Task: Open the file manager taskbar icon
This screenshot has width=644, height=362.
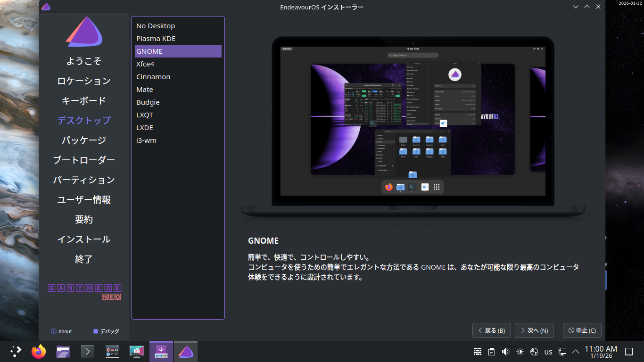Action: tap(63, 352)
